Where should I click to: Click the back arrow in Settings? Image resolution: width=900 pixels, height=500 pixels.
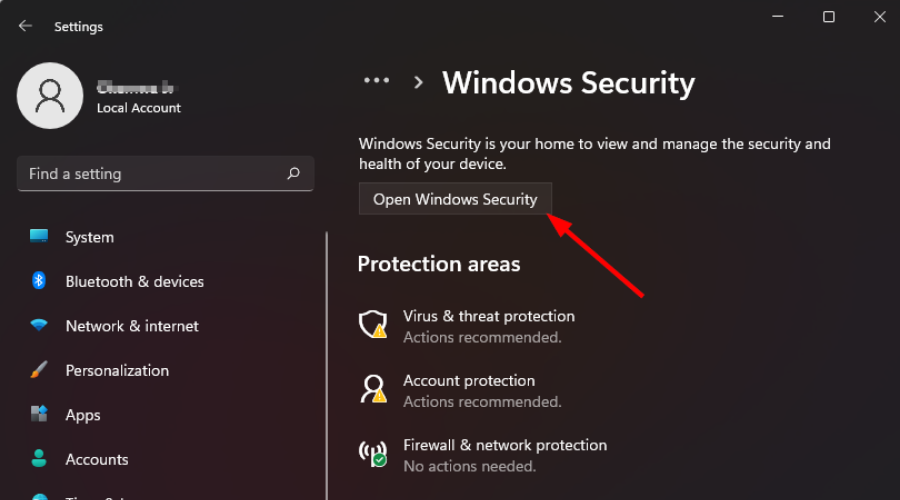(x=25, y=26)
